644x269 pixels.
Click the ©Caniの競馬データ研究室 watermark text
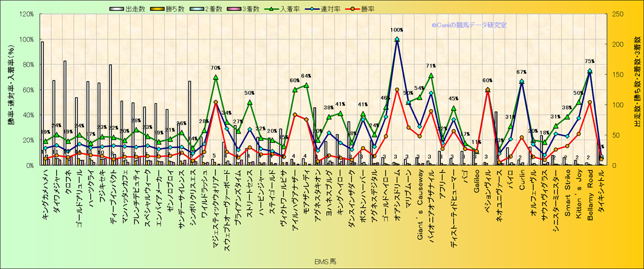point(469,24)
